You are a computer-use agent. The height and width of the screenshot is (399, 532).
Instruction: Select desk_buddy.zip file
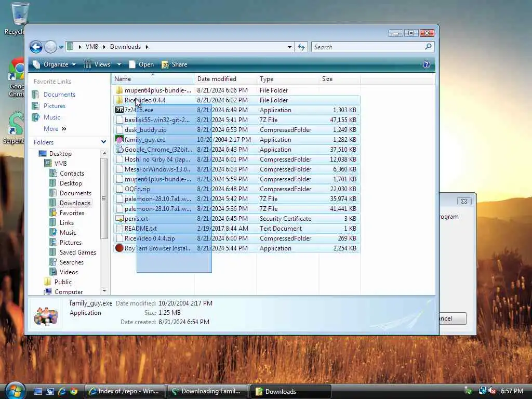coord(237,129)
